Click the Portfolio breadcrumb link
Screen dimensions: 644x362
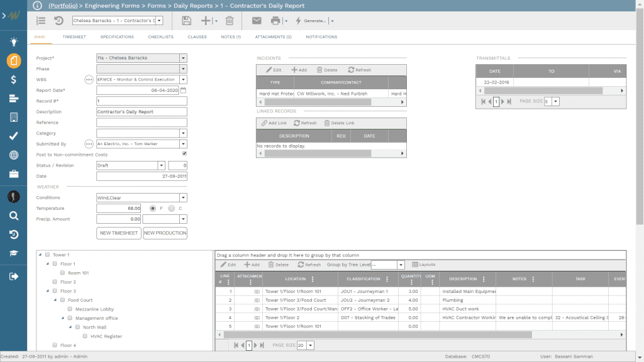coord(63,6)
